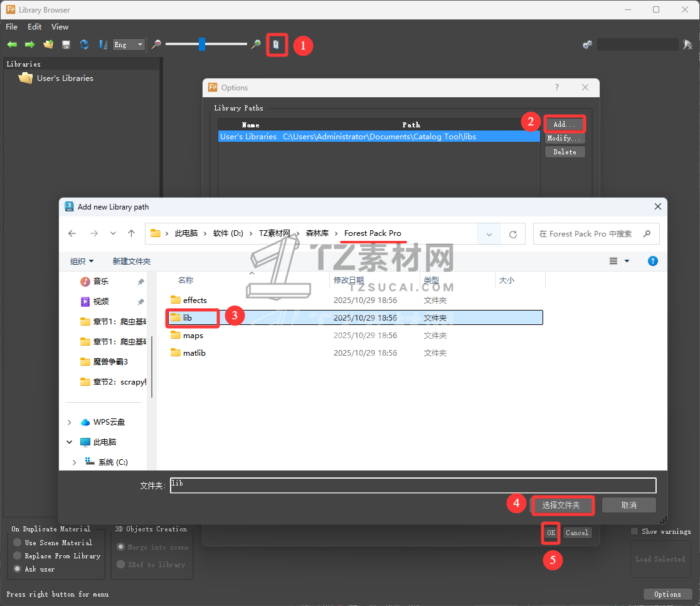This screenshot has height=606, width=700.
Task: Open recent locations dropdown arrow
Action: (x=113, y=233)
